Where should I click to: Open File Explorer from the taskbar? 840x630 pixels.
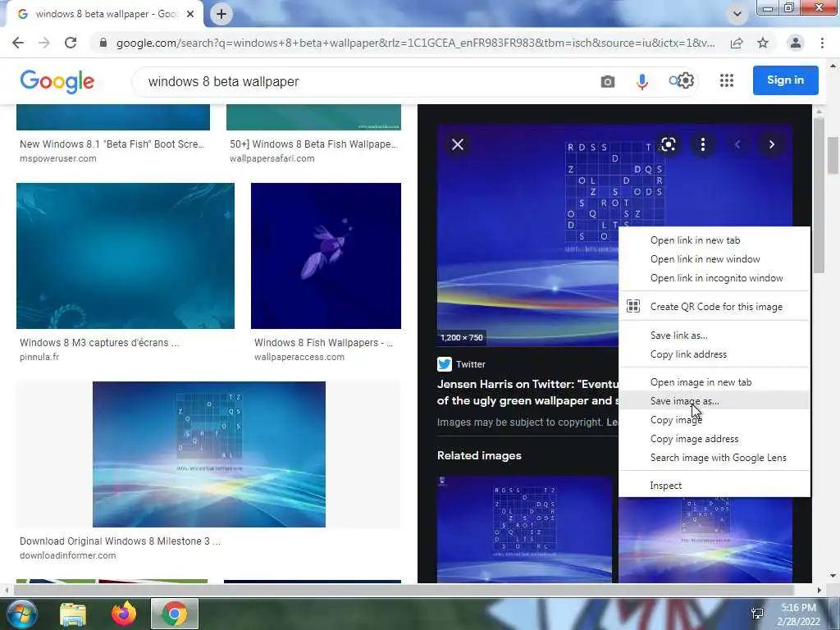tap(73, 614)
